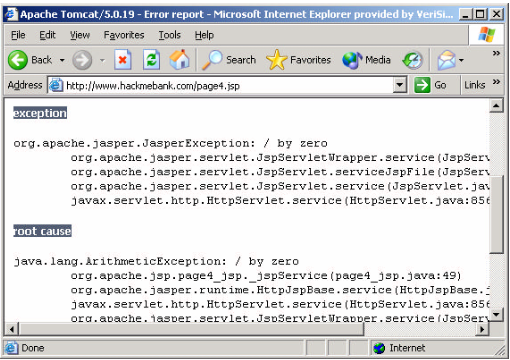Screen dimensions: 510x360
Task: Show History with the clock arrow icon
Action: pos(413,60)
